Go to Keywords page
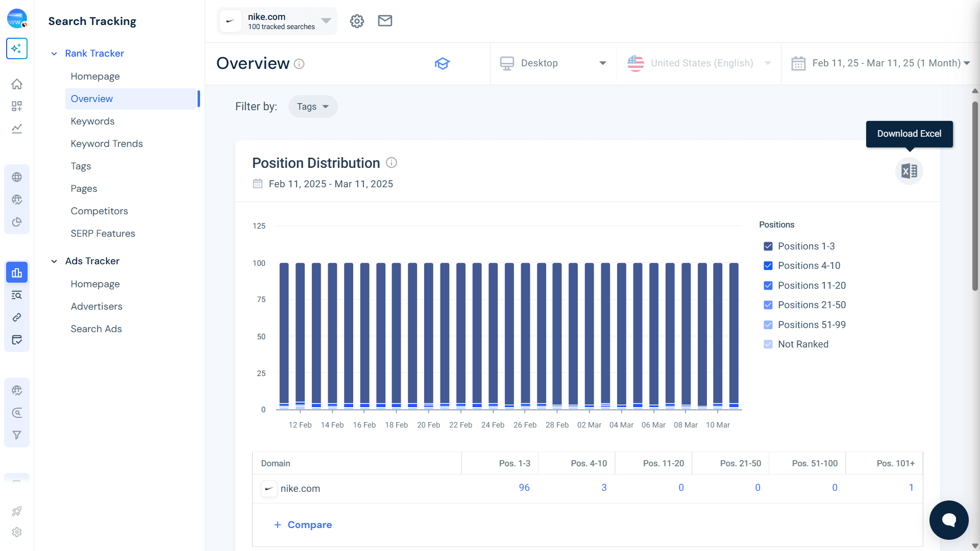The width and height of the screenshot is (980, 551). click(x=92, y=121)
